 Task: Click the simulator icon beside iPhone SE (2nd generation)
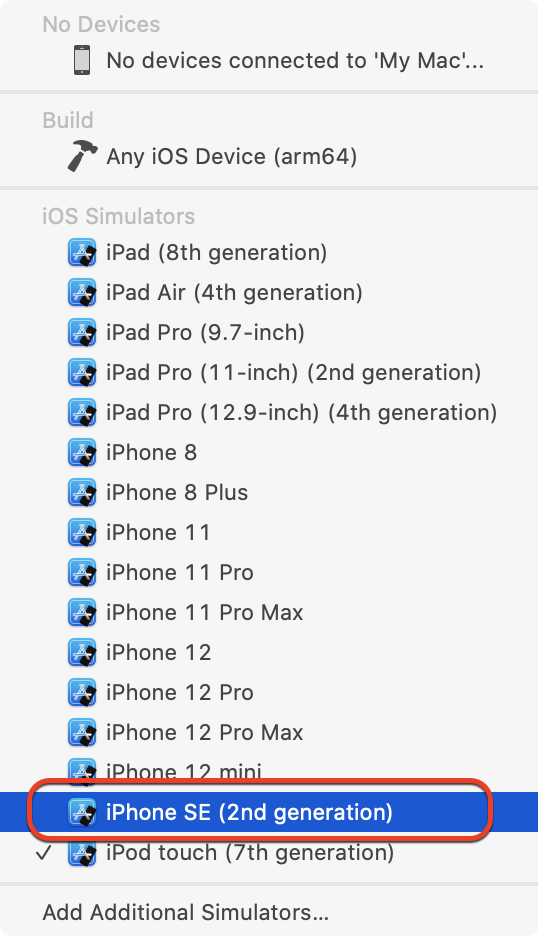tap(82, 812)
